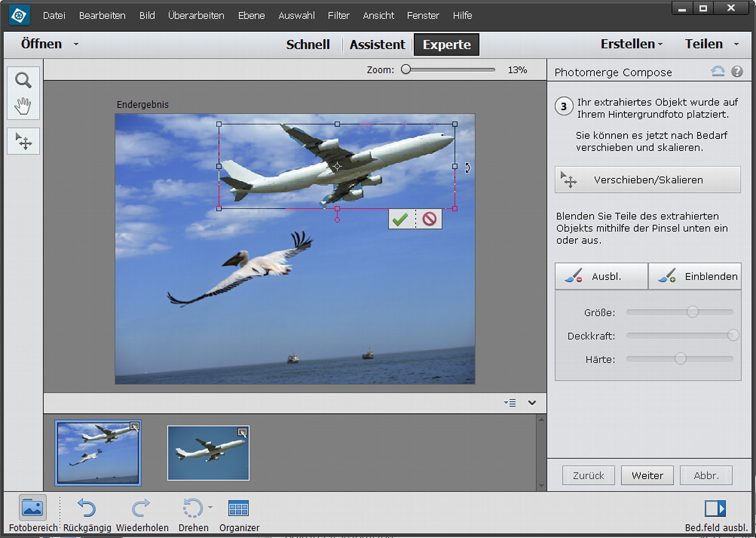Expand the Teilen menu
Image resolution: width=756 pixels, height=538 pixels.
[712, 44]
